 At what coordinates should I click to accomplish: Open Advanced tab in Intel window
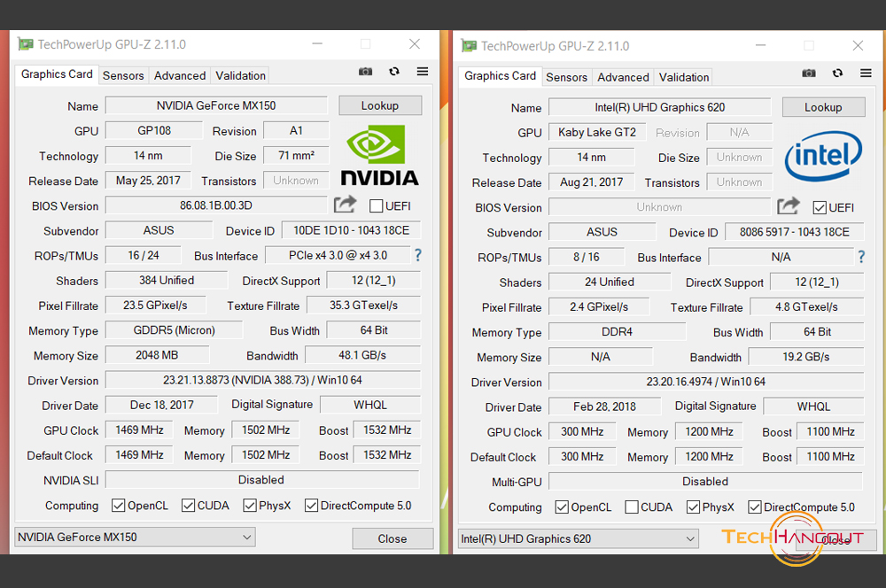point(623,77)
